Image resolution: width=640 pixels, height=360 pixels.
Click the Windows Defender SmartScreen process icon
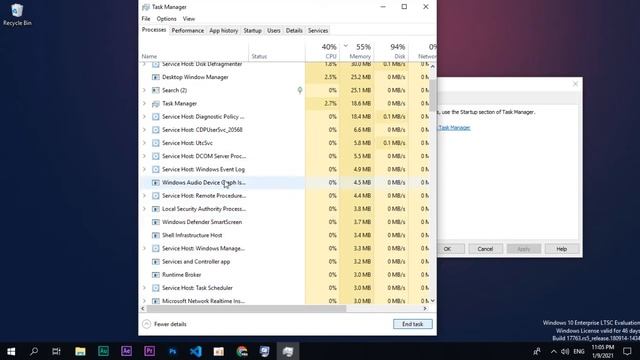pos(156,222)
